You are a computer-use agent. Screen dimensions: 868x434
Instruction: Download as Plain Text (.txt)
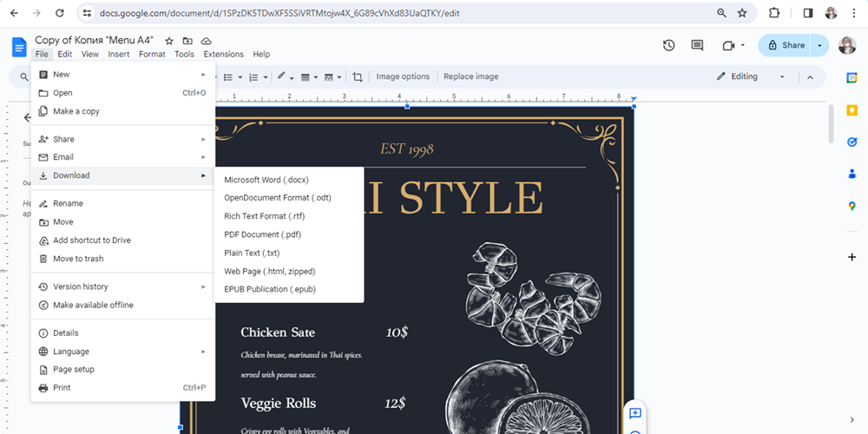pos(289,253)
